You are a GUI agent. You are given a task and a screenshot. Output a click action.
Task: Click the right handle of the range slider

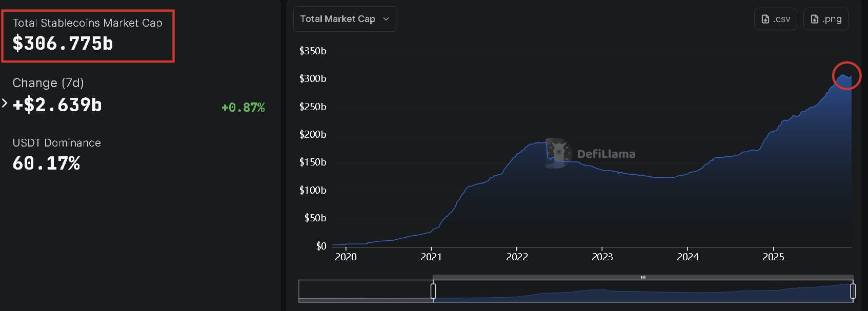pos(853,291)
